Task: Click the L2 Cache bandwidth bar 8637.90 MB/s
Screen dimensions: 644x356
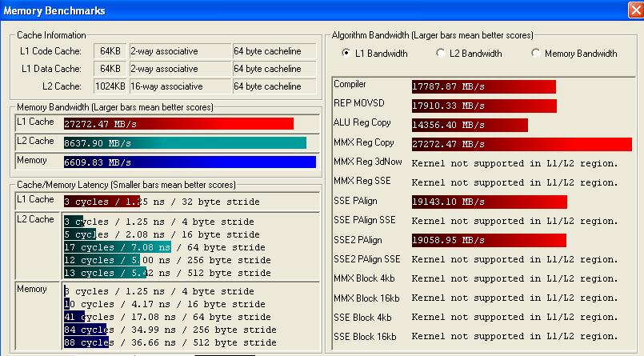Action: tap(186, 143)
